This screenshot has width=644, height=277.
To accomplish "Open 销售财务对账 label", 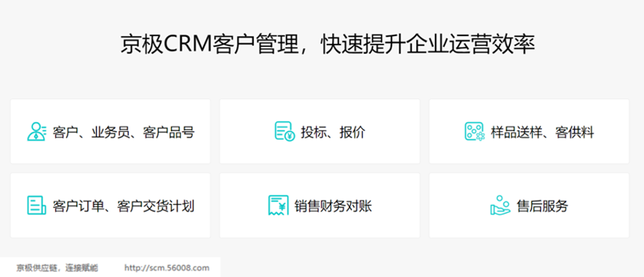I will tap(333, 206).
